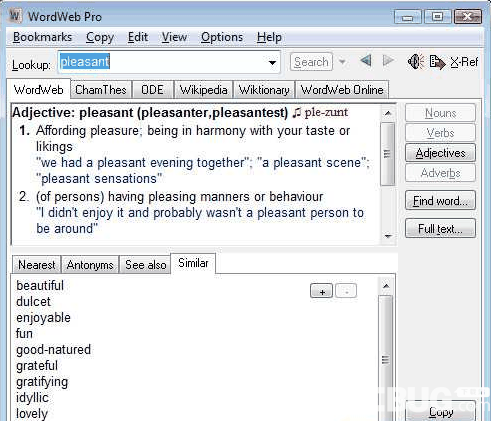Select the See also tab
The image size is (491, 421).
tap(146, 265)
